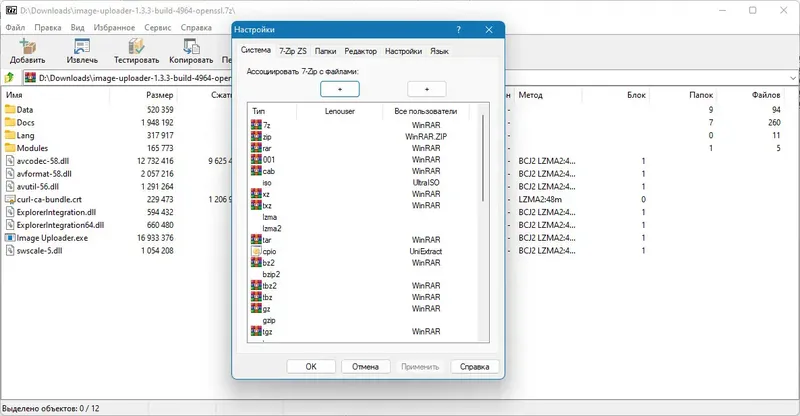Click the icon beside 001 type
The height and width of the screenshot is (416, 800).
(x=256, y=159)
